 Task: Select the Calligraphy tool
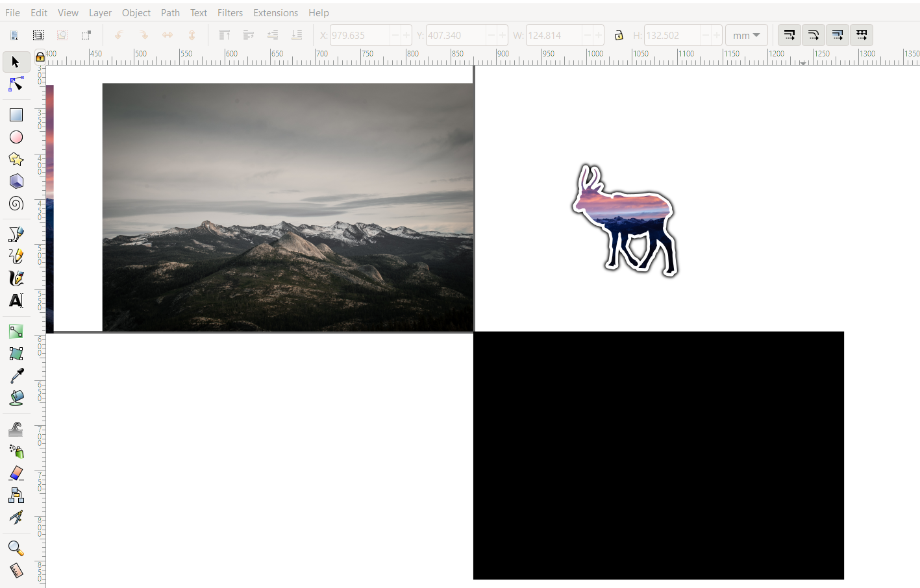click(x=16, y=278)
